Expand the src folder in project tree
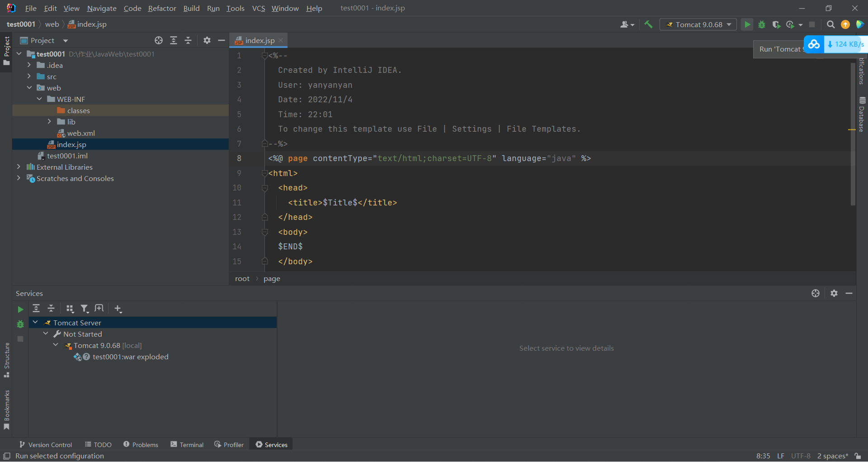Image resolution: width=868 pixels, height=462 pixels. click(x=29, y=76)
